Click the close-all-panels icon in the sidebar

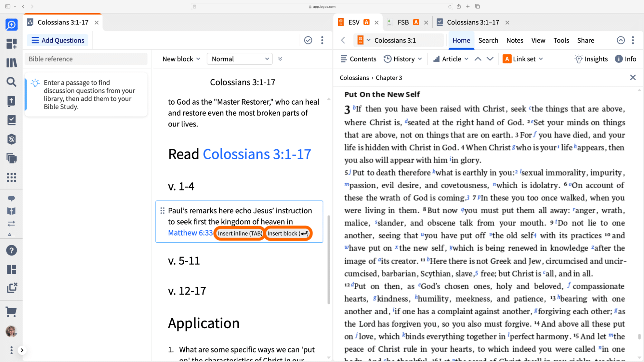[12, 288]
